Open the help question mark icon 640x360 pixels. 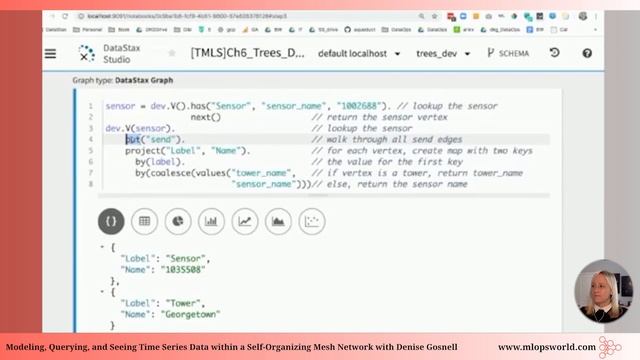click(x=587, y=53)
